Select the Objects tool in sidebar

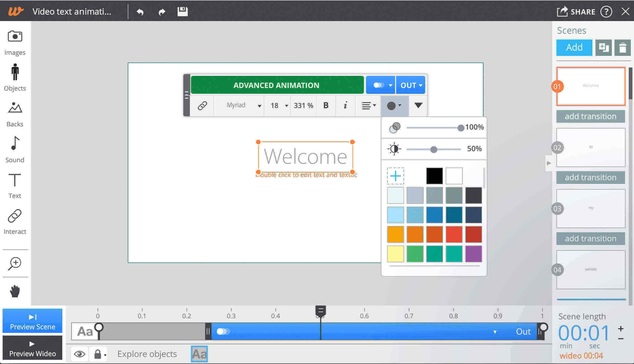(15, 76)
